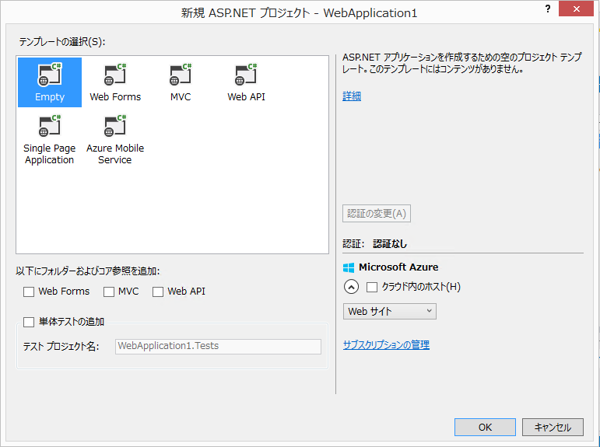
Task: Click the Microsoft Azure Windows logo icon
Action: (x=348, y=268)
